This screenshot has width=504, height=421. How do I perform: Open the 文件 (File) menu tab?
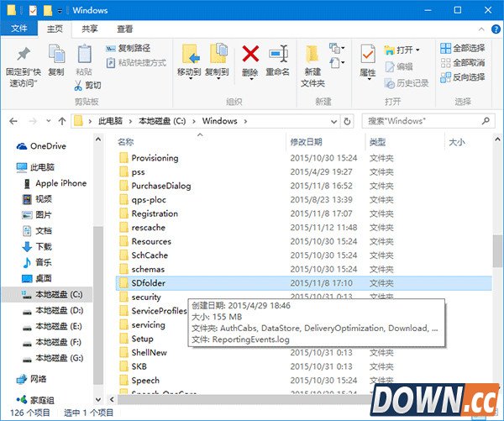(19, 29)
